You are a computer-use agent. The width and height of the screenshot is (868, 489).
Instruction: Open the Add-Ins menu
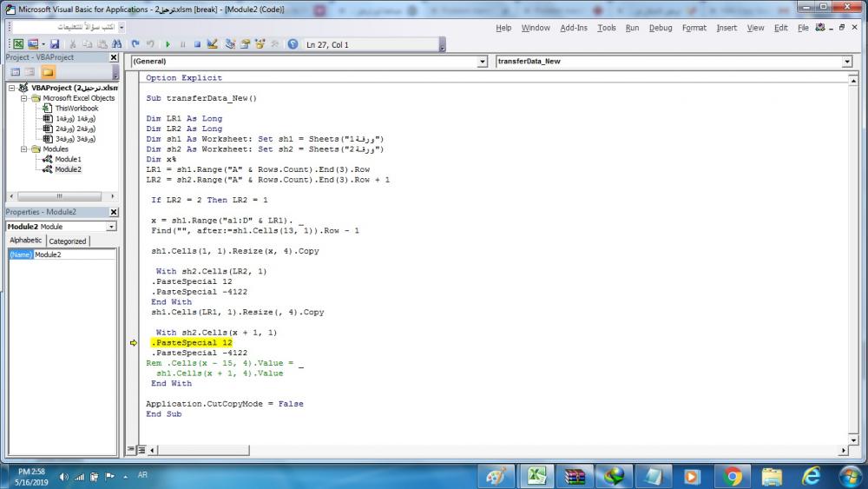(574, 28)
